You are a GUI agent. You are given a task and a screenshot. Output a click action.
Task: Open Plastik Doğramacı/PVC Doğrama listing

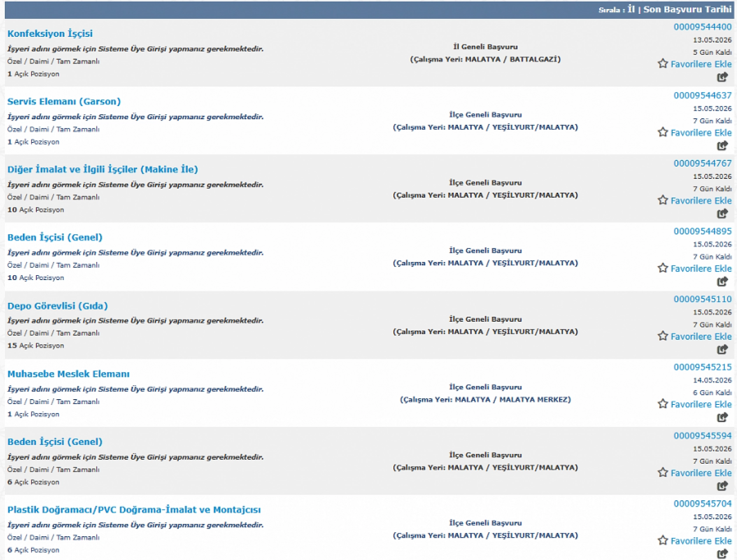pos(134,510)
